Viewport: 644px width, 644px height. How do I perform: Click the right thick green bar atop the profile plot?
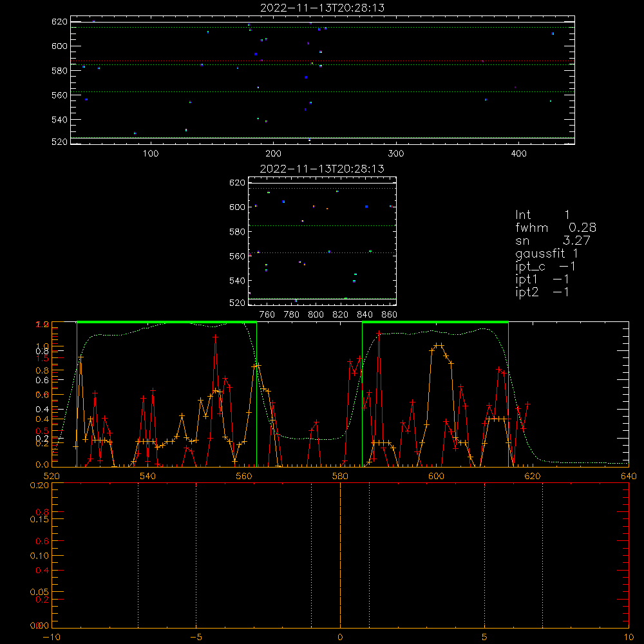pos(435,322)
